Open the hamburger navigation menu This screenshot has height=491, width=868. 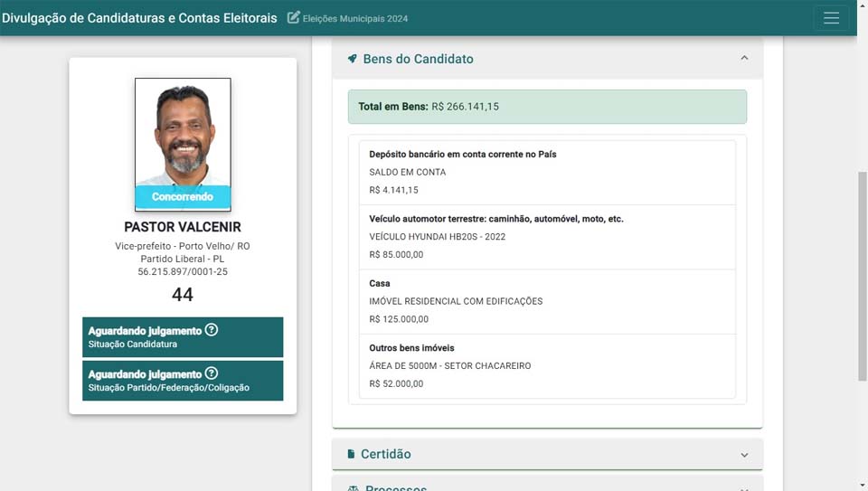(x=831, y=18)
